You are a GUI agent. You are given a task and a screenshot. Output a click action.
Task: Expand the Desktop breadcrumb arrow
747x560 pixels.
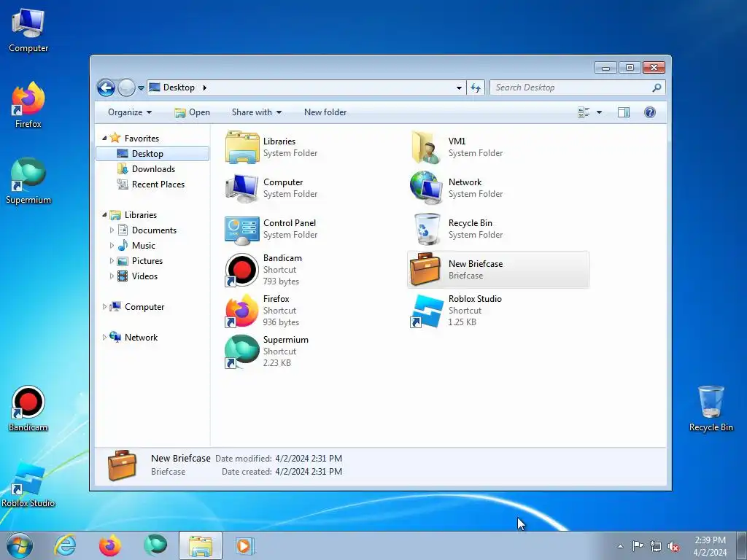coord(205,87)
